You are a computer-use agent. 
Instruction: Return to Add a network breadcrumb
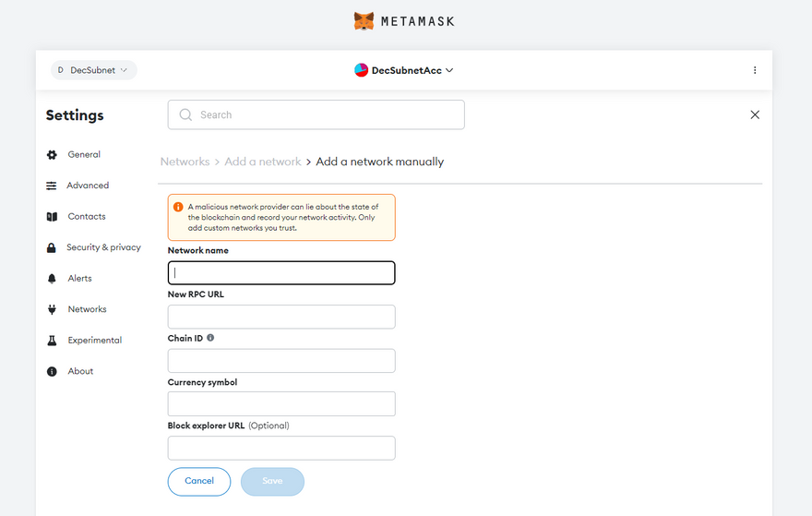pos(263,162)
